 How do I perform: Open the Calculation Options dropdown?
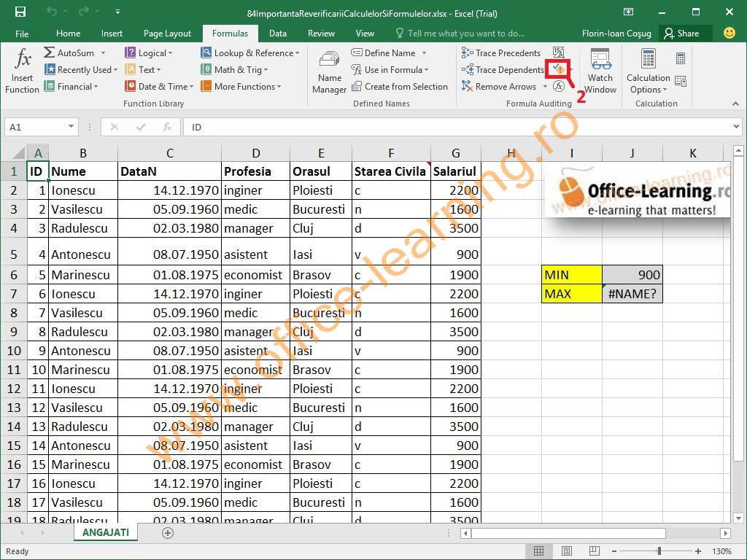(x=648, y=71)
